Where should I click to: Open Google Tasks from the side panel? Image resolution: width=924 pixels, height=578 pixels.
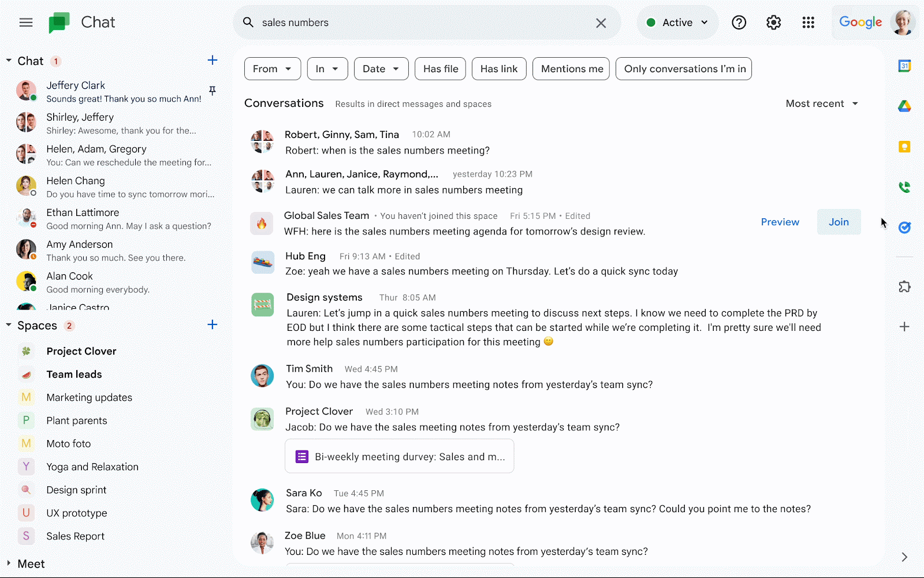tap(904, 227)
